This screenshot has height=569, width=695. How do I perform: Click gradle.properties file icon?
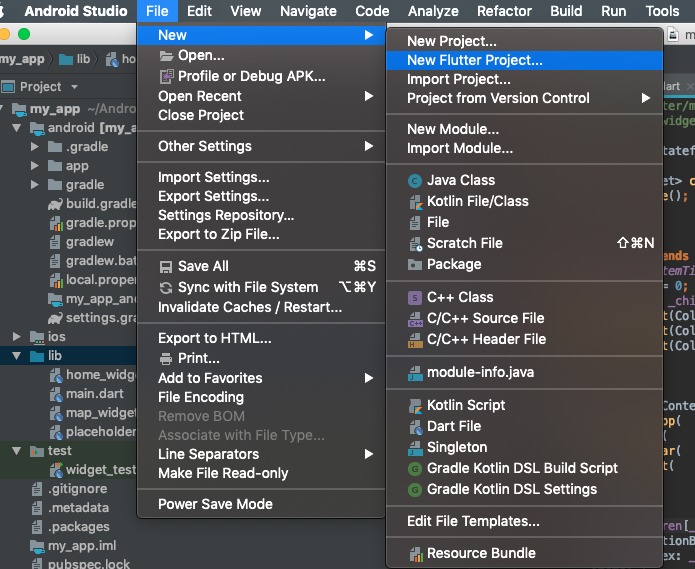(56, 223)
